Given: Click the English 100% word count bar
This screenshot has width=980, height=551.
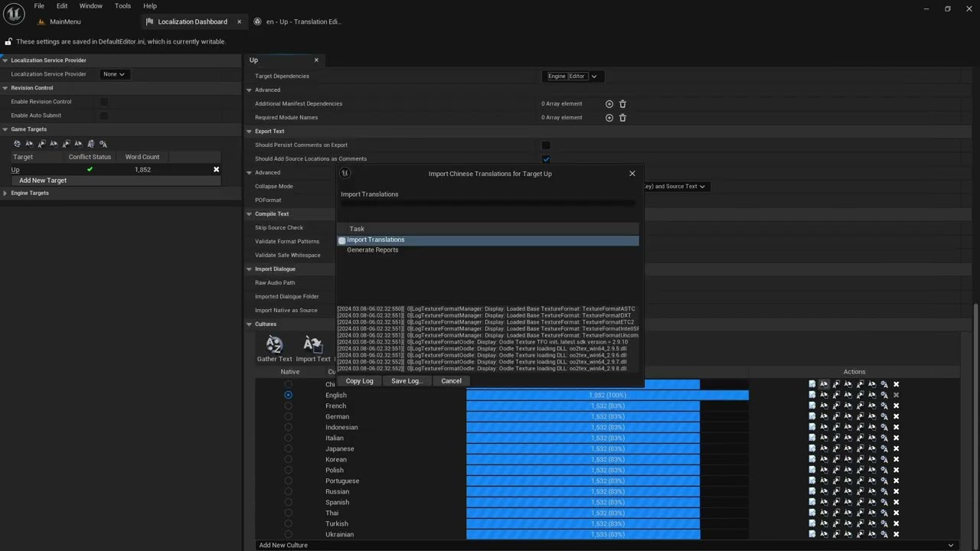Looking at the screenshot, I should point(607,395).
